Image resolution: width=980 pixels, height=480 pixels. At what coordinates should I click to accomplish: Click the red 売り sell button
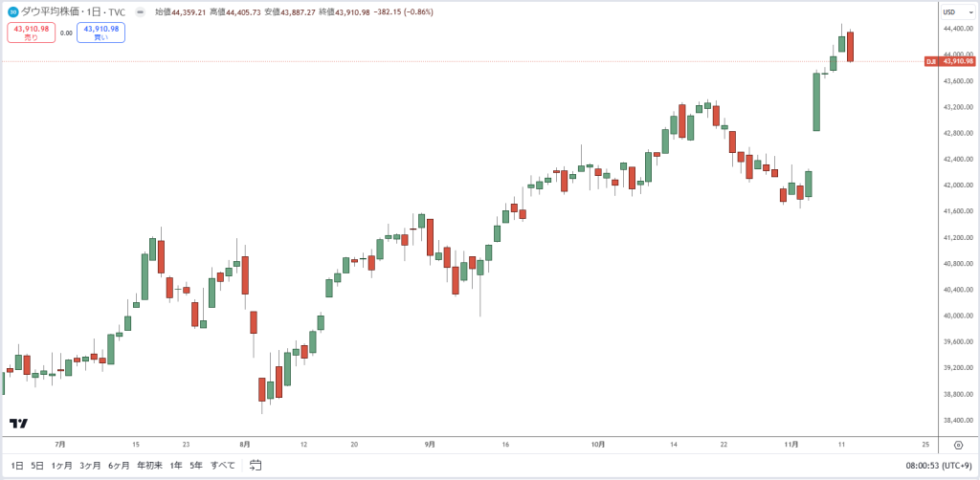(x=32, y=33)
